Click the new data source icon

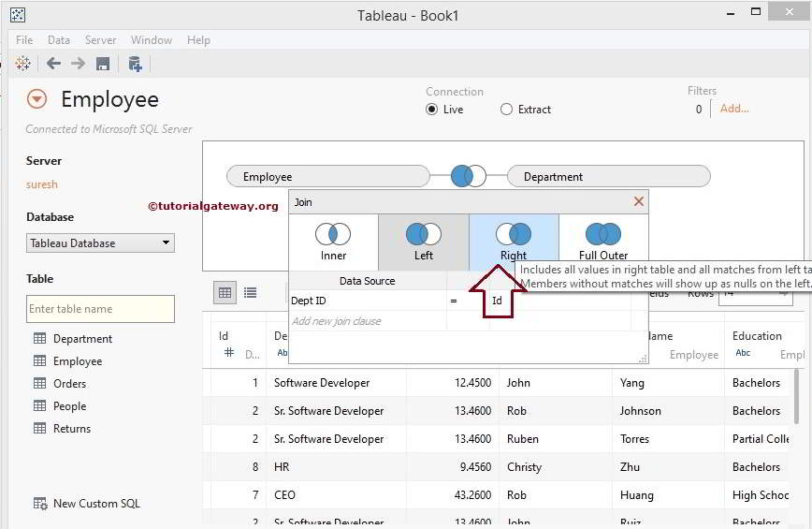tap(135, 64)
